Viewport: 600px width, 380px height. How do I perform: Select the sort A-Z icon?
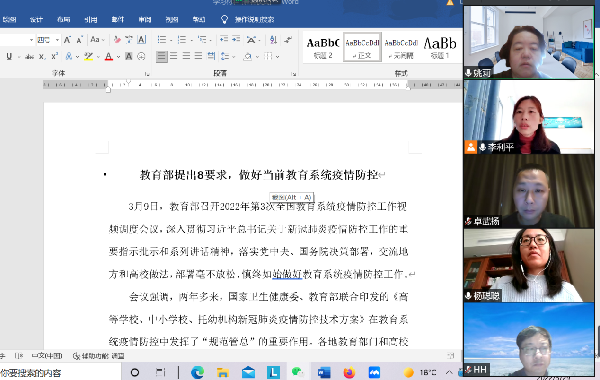[273, 39]
